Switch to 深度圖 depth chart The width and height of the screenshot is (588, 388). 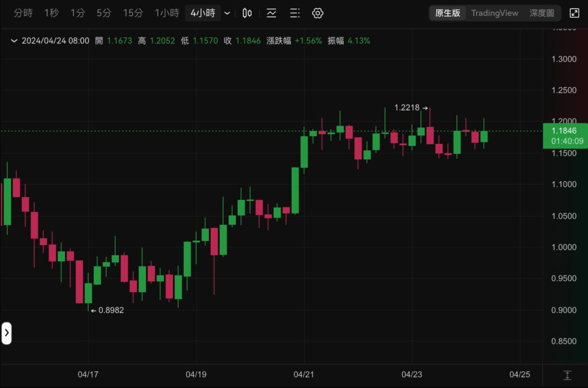coord(542,13)
